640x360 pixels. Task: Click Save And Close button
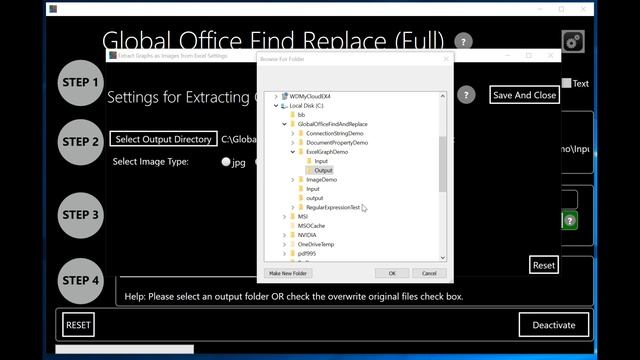[x=524, y=95]
